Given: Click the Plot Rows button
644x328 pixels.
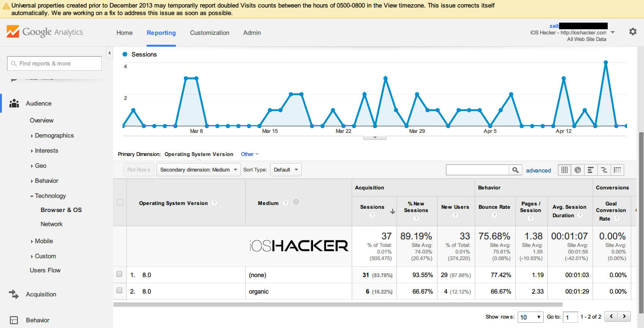Looking at the screenshot, I should [139, 170].
